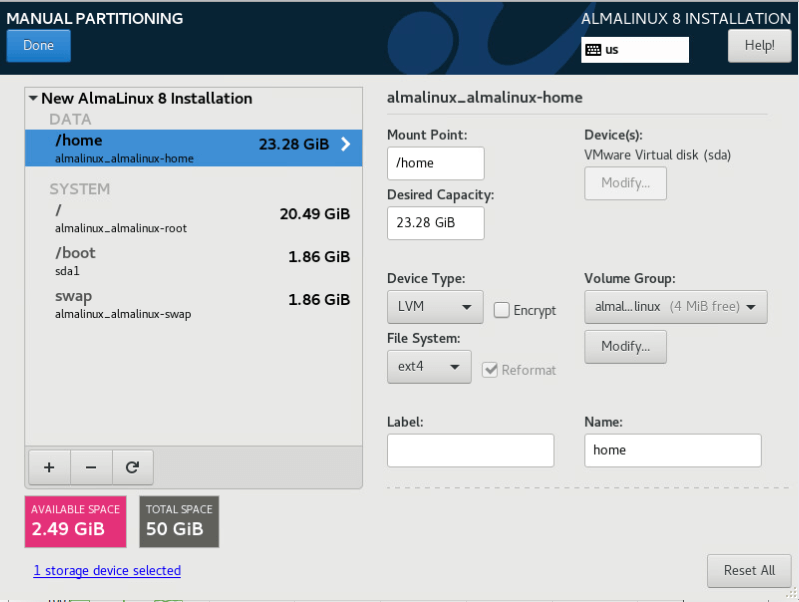
Task: Click the reload storage configuration icon
Action: point(132,467)
